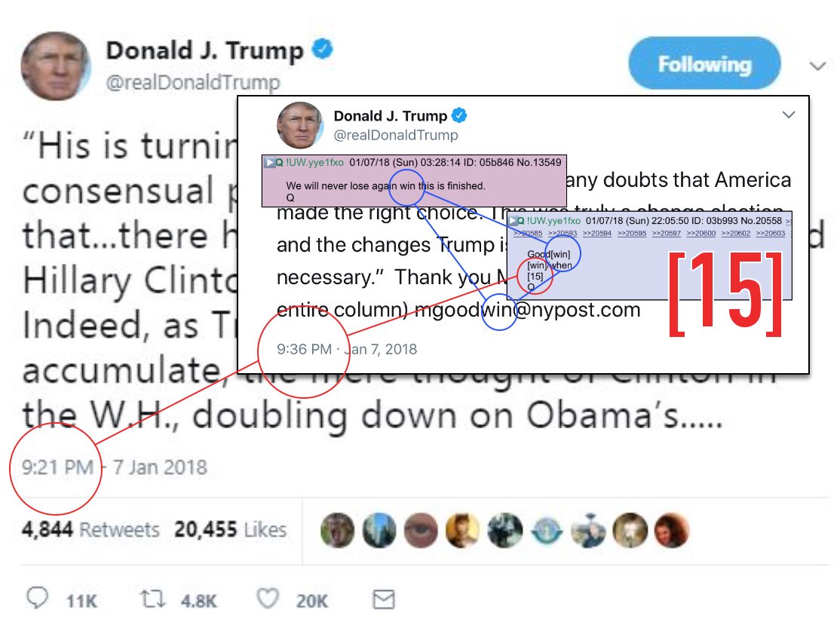Click the last liker avatar thumbnail
This screenshot has height=640, width=840.
click(x=672, y=530)
